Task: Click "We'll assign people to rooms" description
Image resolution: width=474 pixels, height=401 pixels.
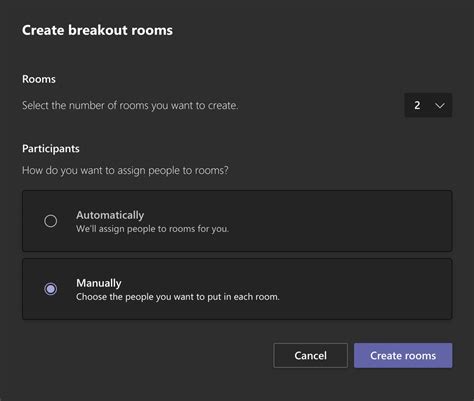Action: pyautogui.click(x=152, y=229)
